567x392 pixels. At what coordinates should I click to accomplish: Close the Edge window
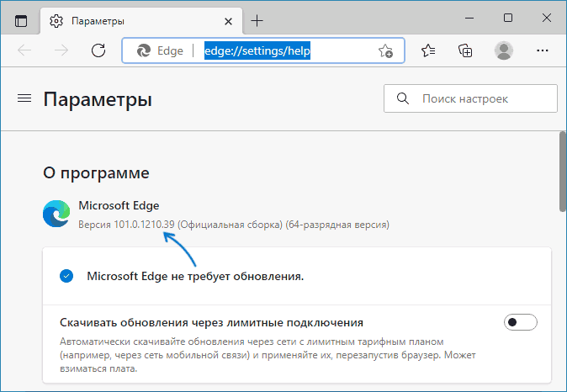tap(547, 18)
